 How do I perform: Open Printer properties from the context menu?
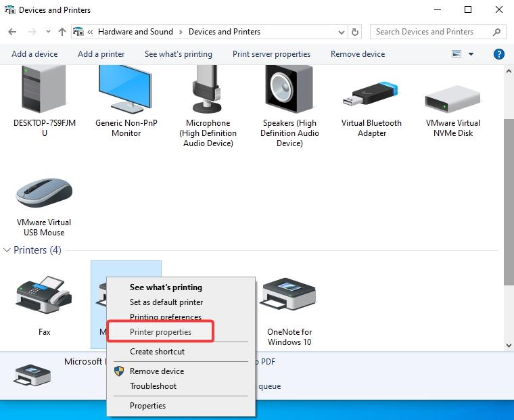(x=160, y=332)
